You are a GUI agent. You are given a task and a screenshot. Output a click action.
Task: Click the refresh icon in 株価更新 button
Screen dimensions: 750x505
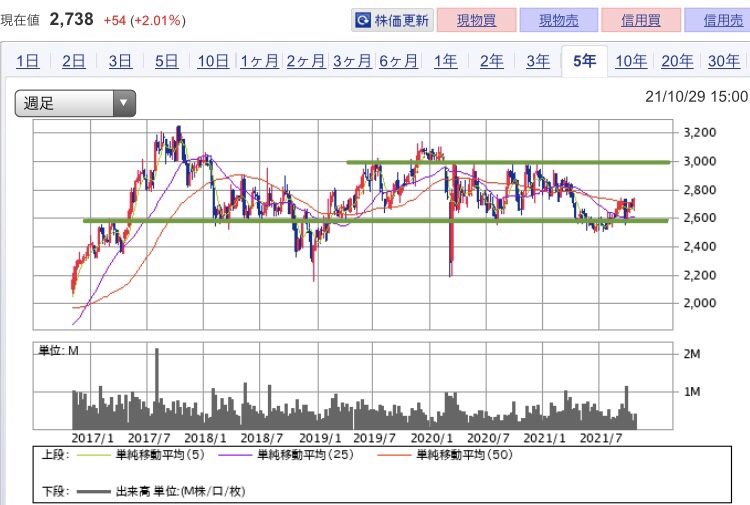[x=363, y=20]
